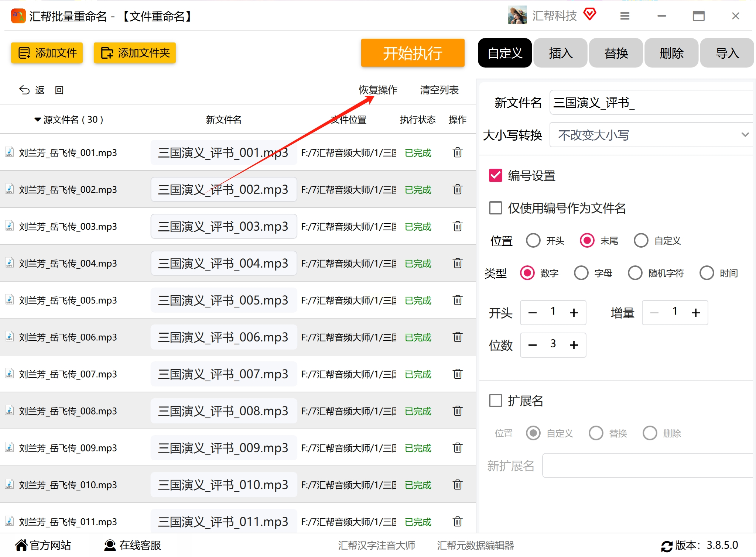Click the 新文件名 input field
This screenshot has width=756, height=557.
(651, 103)
